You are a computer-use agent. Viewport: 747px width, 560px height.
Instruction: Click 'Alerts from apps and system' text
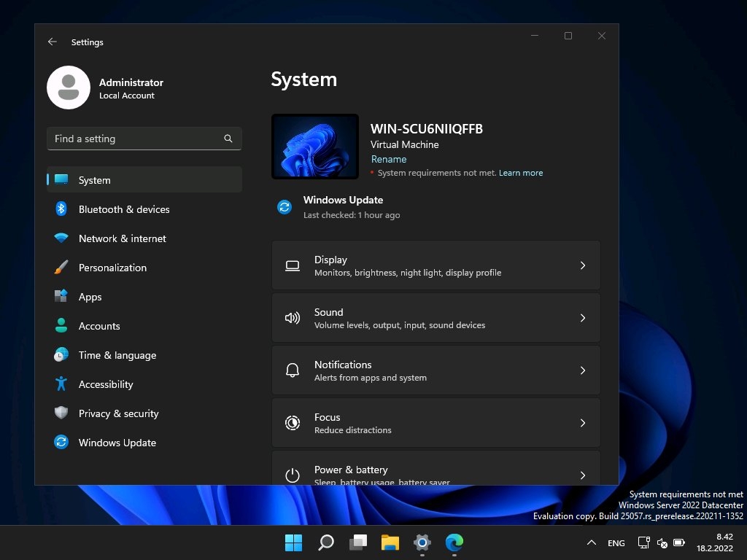[371, 377]
